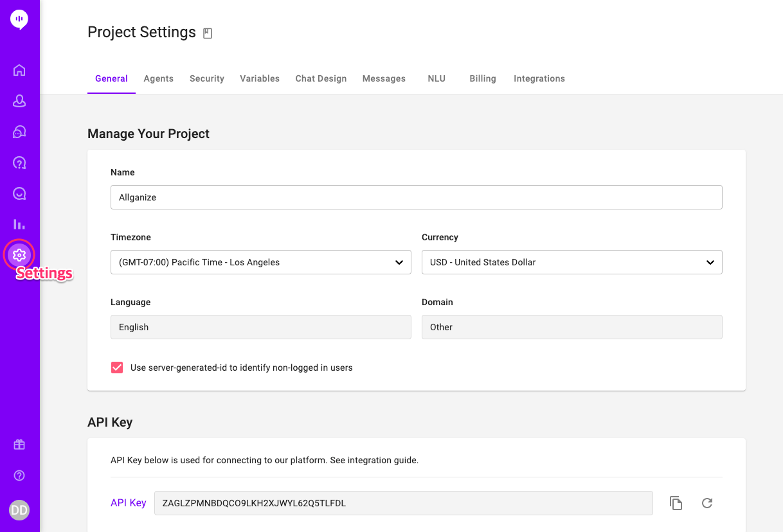The width and height of the screenshot is (783, 532).
Task: Click the bookmark icon beside Project Settings
Action: pos(207,32)
